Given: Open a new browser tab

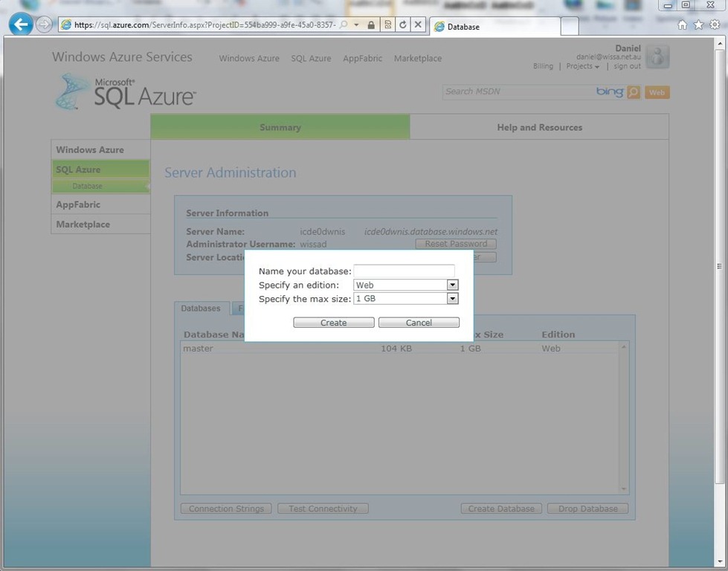Looking at the screenshot, I should coord(570,27).
